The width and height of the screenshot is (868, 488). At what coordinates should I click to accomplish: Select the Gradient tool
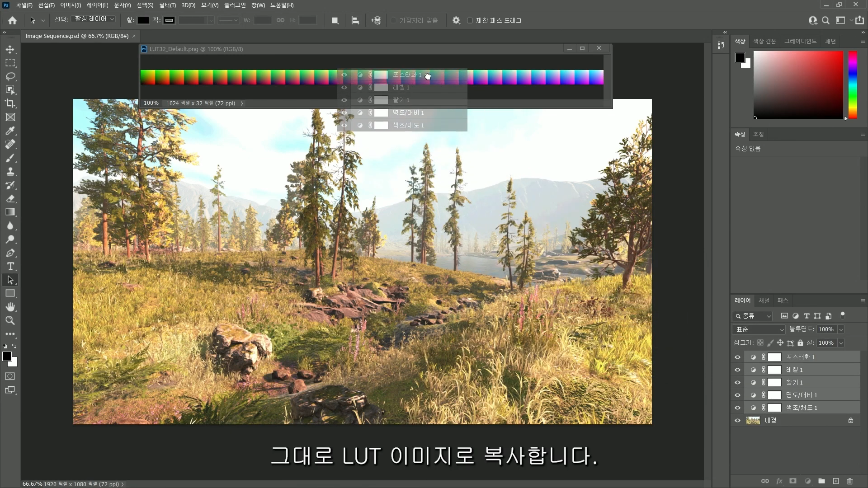(x=10, y=212)
